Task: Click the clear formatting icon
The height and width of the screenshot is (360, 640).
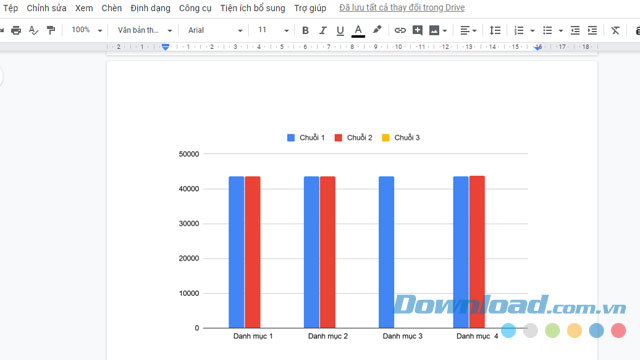Action: (615, 30)
